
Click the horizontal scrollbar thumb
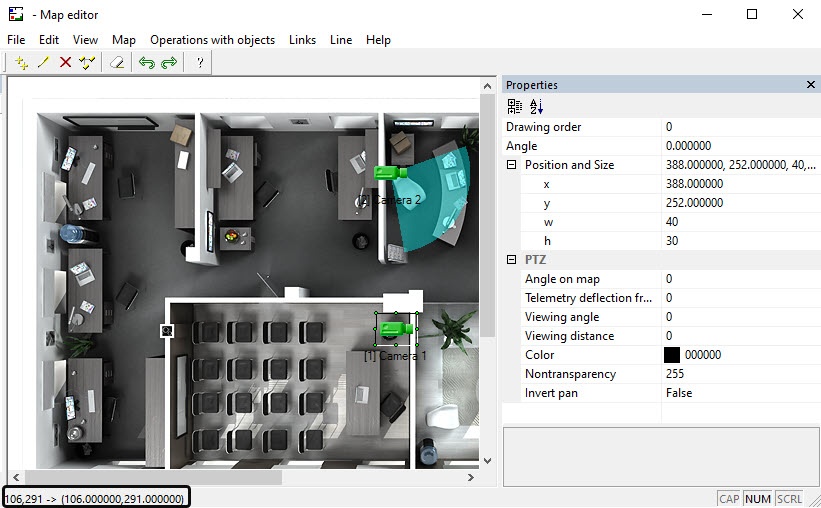pos(153,477)
